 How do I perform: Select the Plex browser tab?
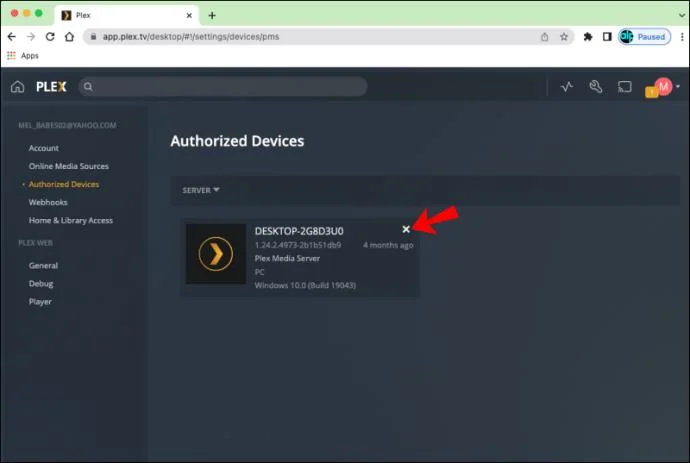pos(128,15)
